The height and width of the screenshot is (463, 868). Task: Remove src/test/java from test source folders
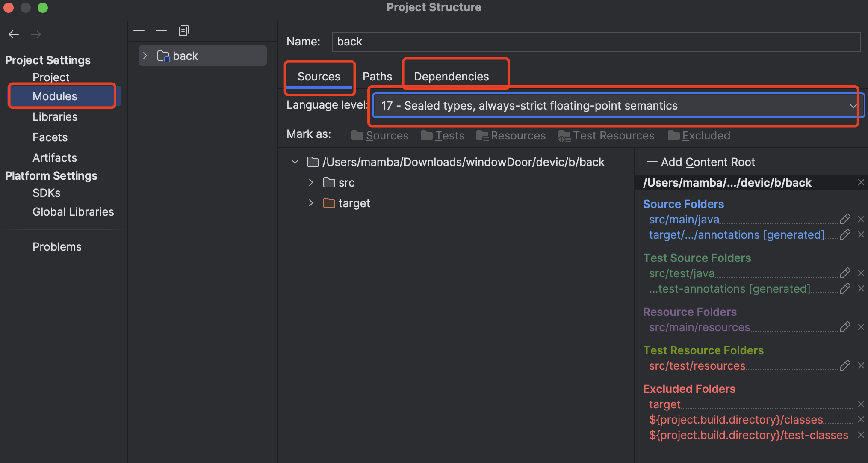(x=861, y=273)
